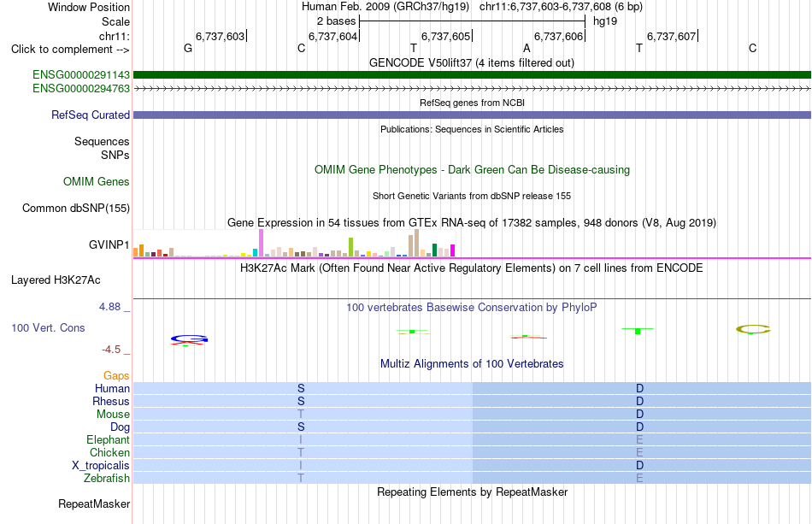Click the dark green ENSG00000291143 exon bar

point(472,75)
